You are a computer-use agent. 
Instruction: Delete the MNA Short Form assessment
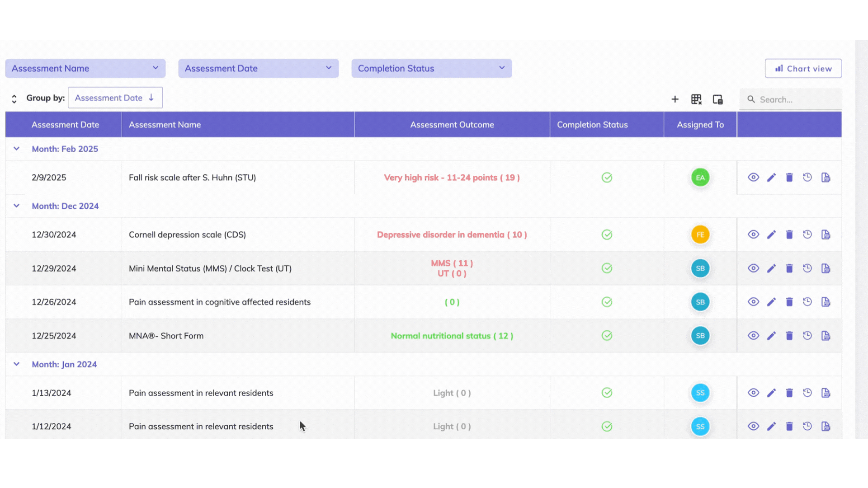pos(789,336)
